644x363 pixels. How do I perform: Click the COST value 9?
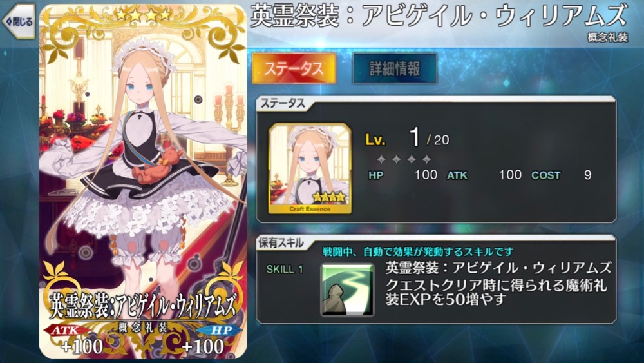pos(588,175)
